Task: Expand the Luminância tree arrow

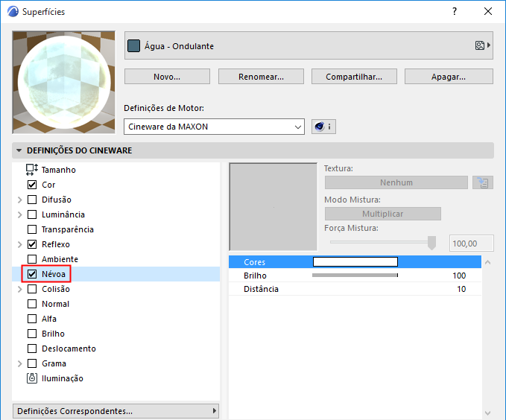Action: 19,214
